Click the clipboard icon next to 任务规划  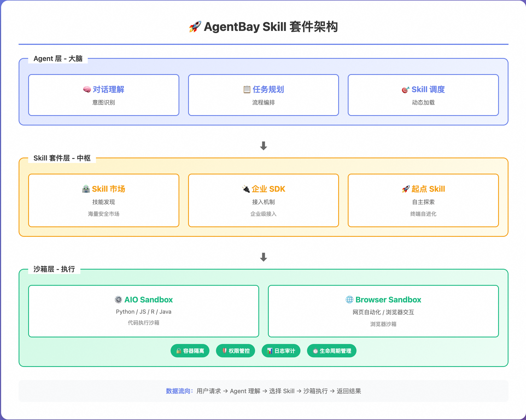(247, 89)
